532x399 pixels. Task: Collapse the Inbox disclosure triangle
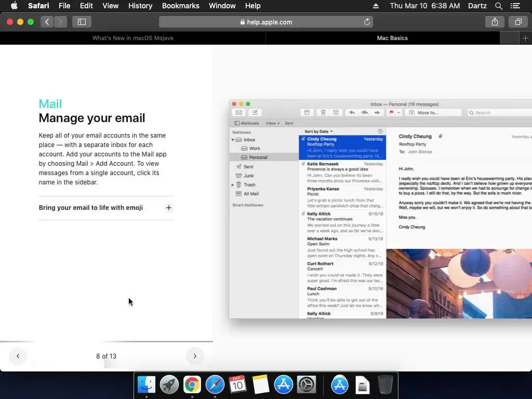click(233, 140)
